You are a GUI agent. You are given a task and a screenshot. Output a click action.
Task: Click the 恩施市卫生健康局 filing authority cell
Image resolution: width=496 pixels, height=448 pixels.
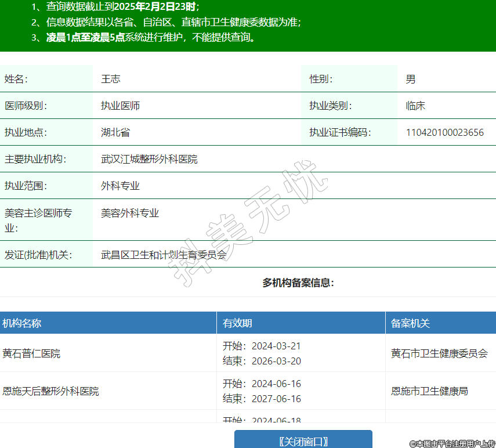tap(429, 391)
